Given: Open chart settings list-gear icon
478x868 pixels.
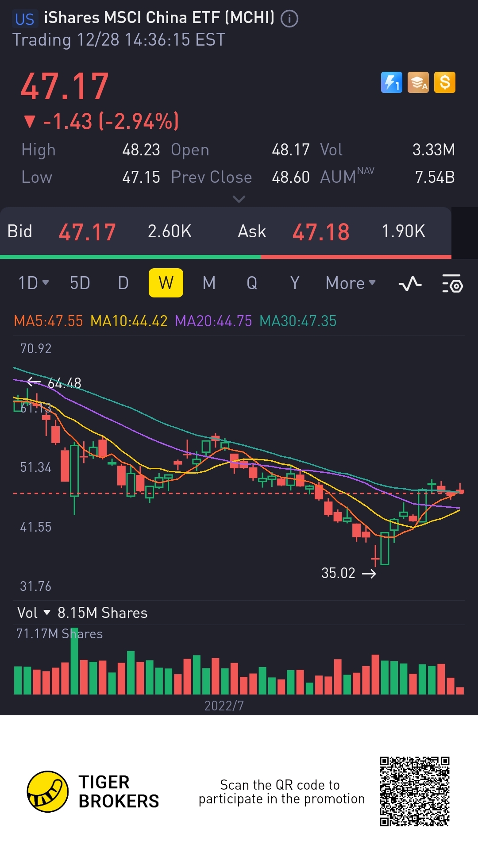Looking at the screenshot, I should 452,283.
